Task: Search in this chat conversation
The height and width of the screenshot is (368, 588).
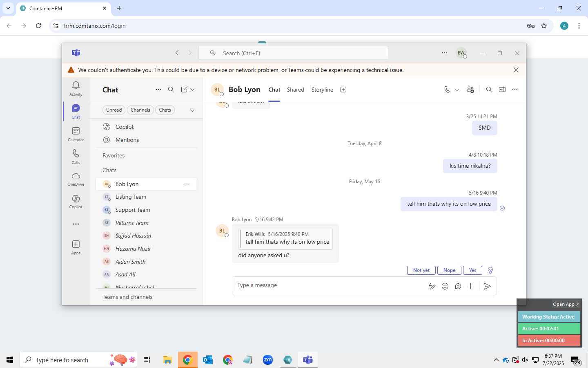Action: (489, 90)
